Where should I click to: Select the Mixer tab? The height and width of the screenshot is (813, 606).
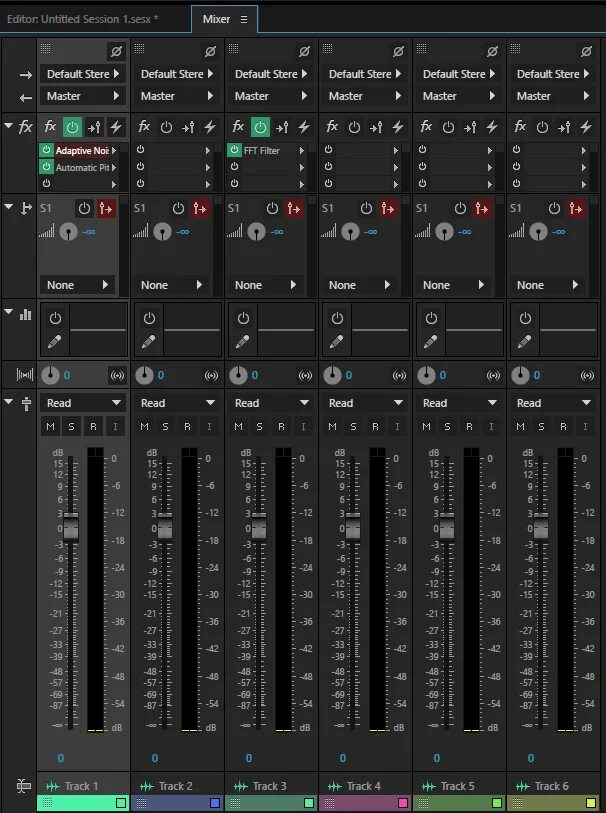[x=216, y=19]
